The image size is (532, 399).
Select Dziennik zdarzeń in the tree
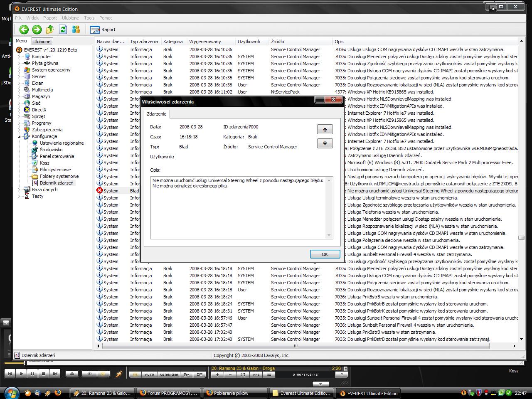(57, 183)
